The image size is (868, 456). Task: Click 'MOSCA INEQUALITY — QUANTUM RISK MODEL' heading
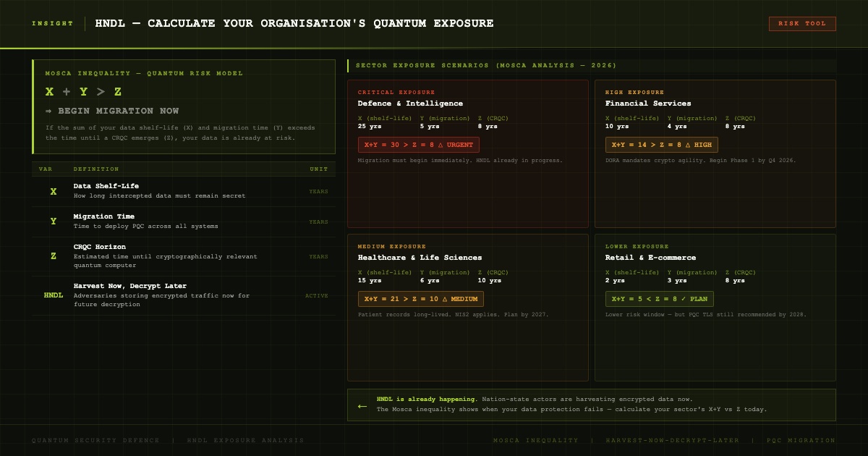(x=144, y=73)
